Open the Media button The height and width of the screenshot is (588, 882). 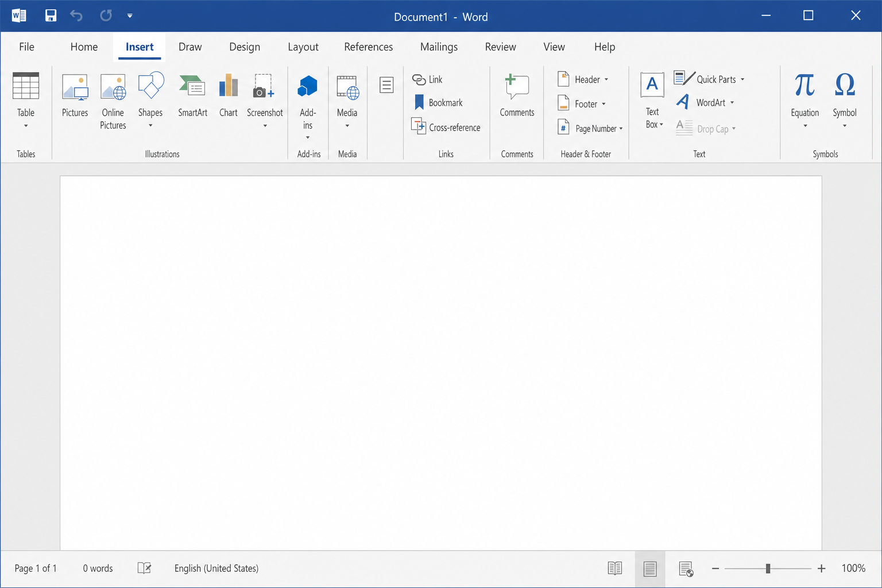pyautogui.click(x=347, y=102)
